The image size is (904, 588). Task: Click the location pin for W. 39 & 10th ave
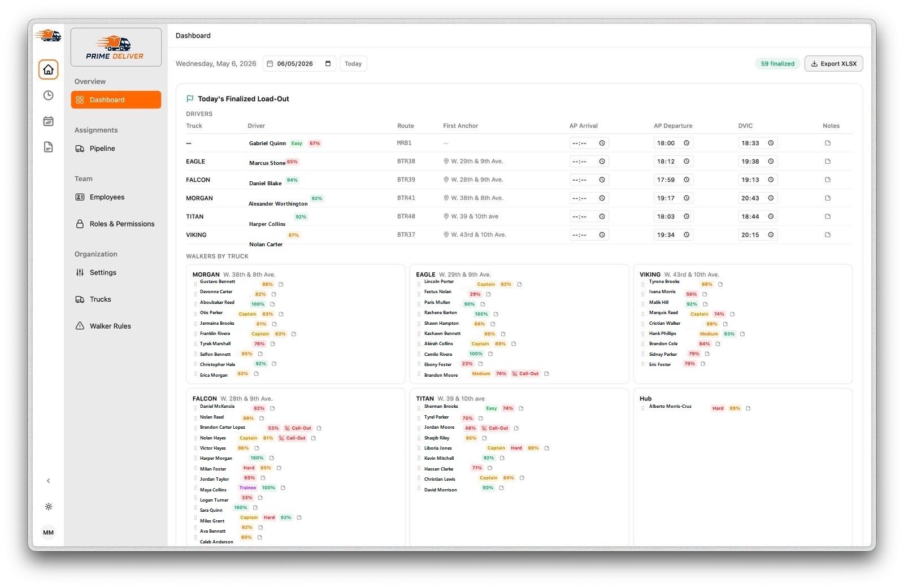click(x=446, y=216)
